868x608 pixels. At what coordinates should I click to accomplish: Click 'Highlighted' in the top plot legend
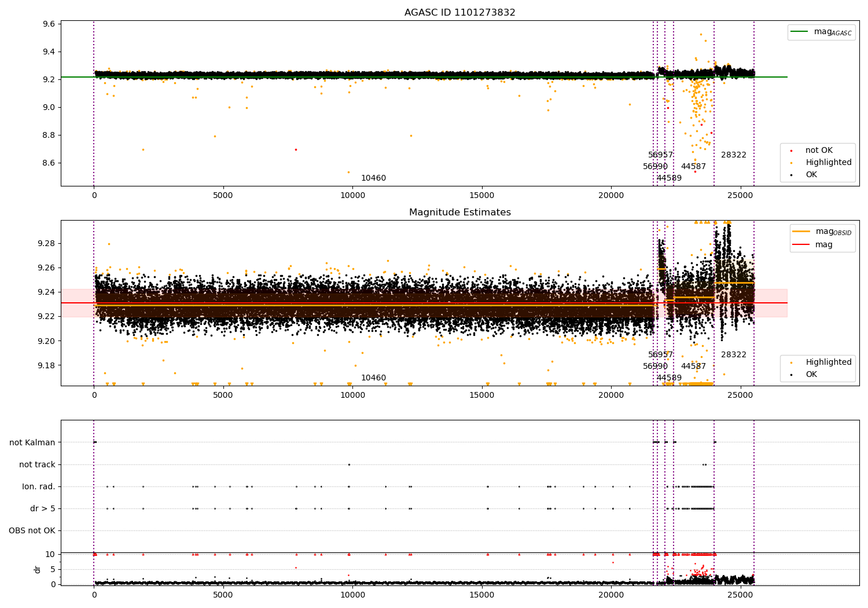pyautogui.click(x=828, y=163)
